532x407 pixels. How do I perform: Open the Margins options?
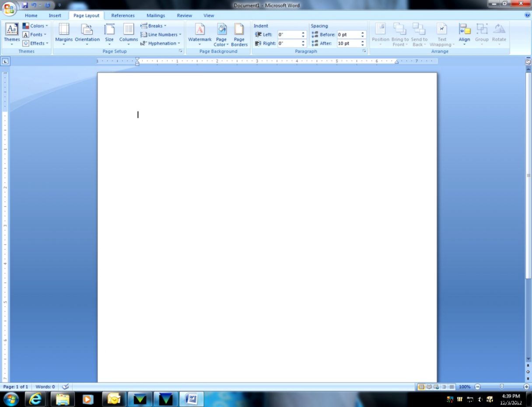tap(64, 34)
